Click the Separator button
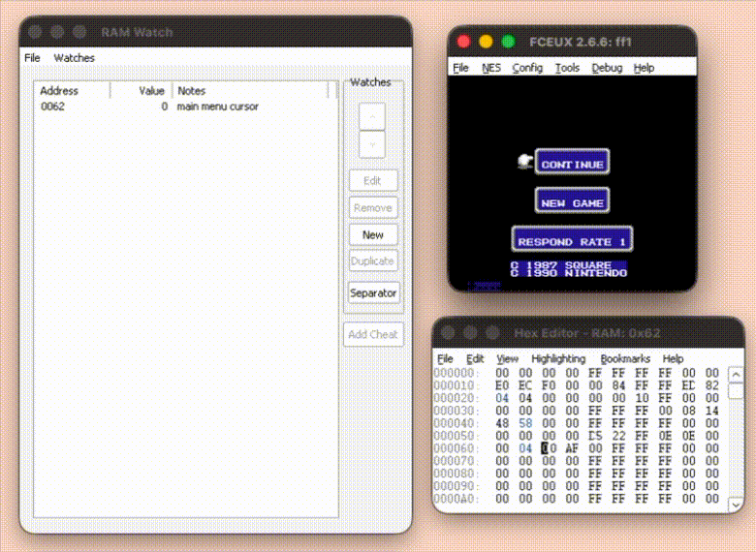756x552 pixels. tap(373, 292)
